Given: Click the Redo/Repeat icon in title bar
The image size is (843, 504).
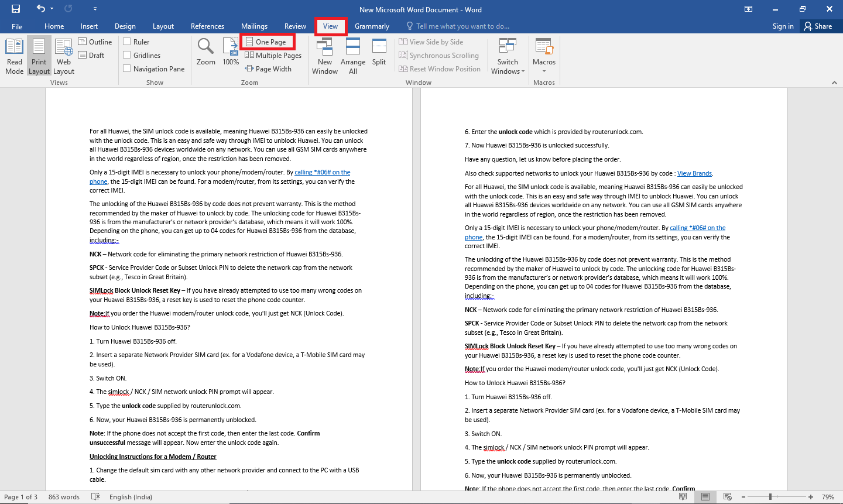Looking at the screenshot, I should [68, 9].
